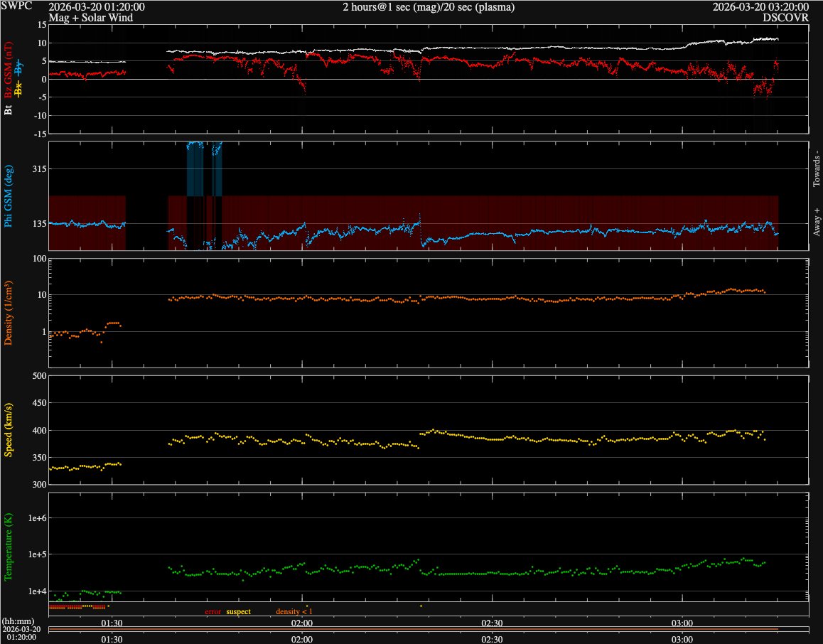Image resolution: width=823 pixels, height=644 pixels.
Task: Click the 500 tick on the Speed axis
Action: [39, 376]
